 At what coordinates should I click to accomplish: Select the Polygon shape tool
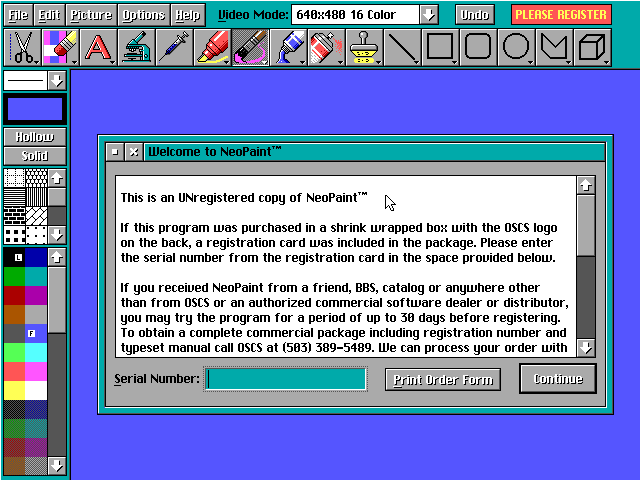554,47
